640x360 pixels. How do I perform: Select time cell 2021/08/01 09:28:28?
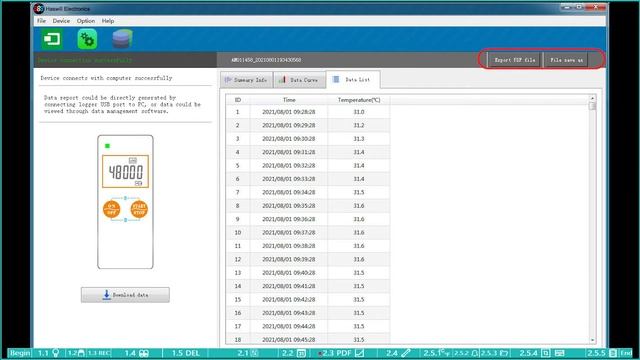pyautogui.click(x=289, y=112)
